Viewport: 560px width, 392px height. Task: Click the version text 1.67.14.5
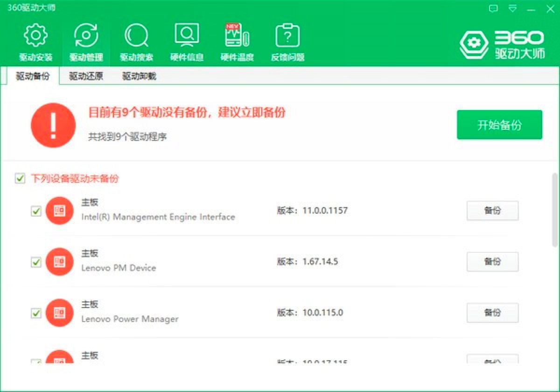320,262
